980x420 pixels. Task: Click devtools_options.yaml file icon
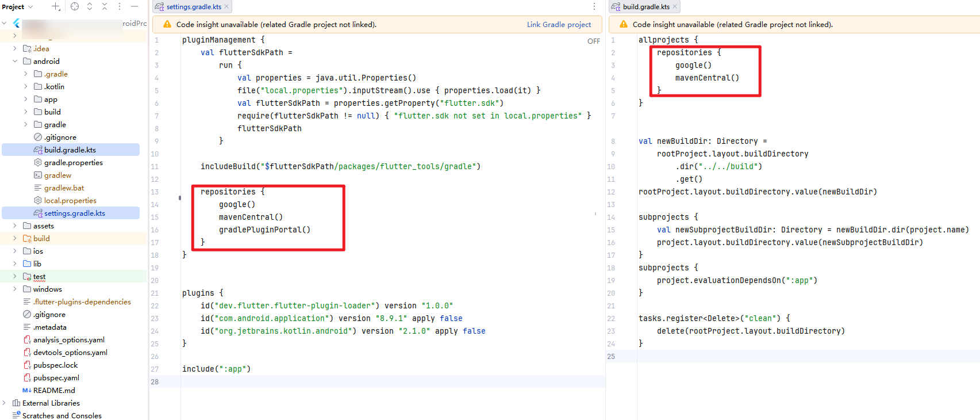[x=27, y=352]
